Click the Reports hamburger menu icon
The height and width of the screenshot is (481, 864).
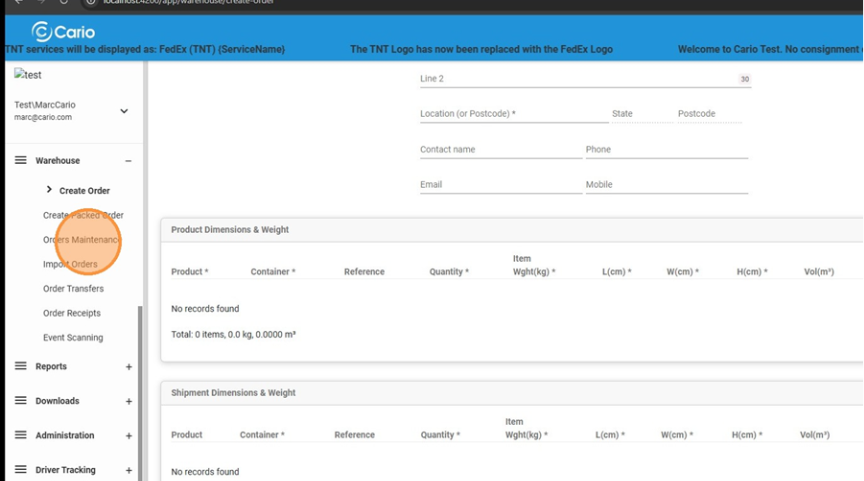[20, 366]
